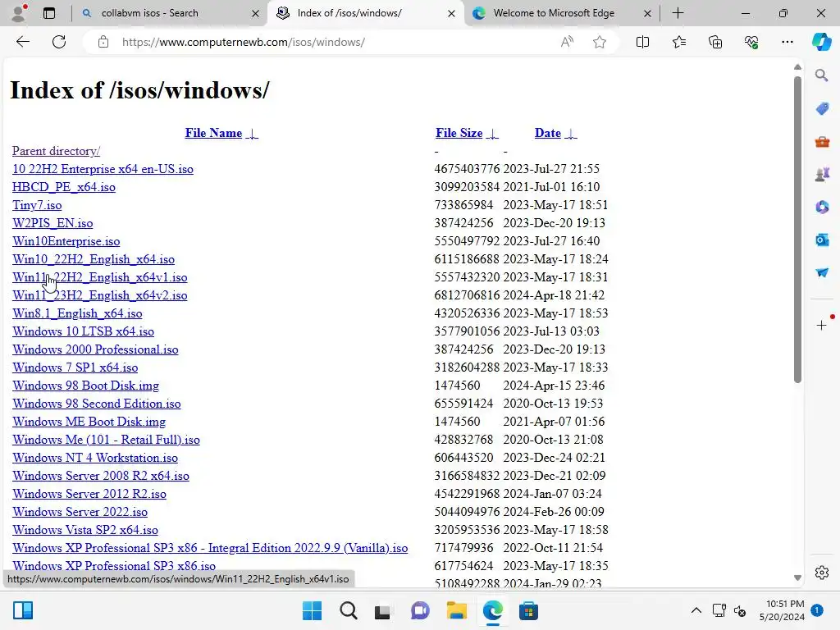Download Win11_23H2_English_x64v2.iso
The width and height of the screenshot is (840, 630).
[x=99, y=295]
